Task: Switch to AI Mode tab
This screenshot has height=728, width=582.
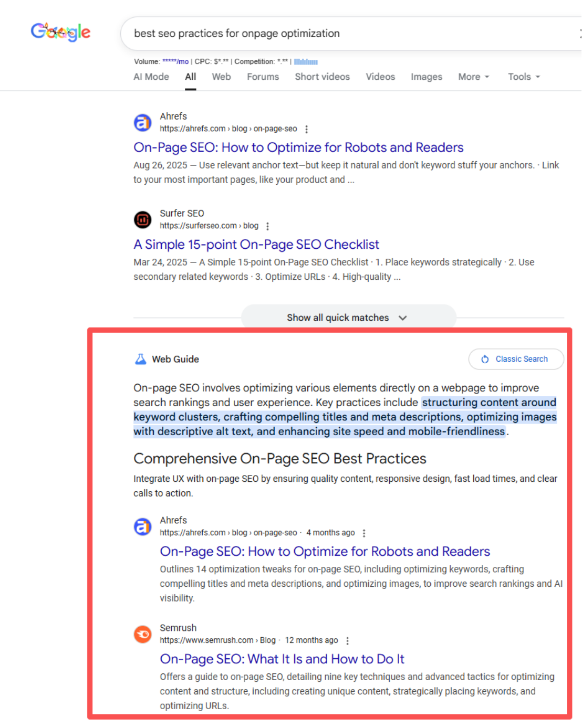Action: pyautogui.click(x=151, y=77)
